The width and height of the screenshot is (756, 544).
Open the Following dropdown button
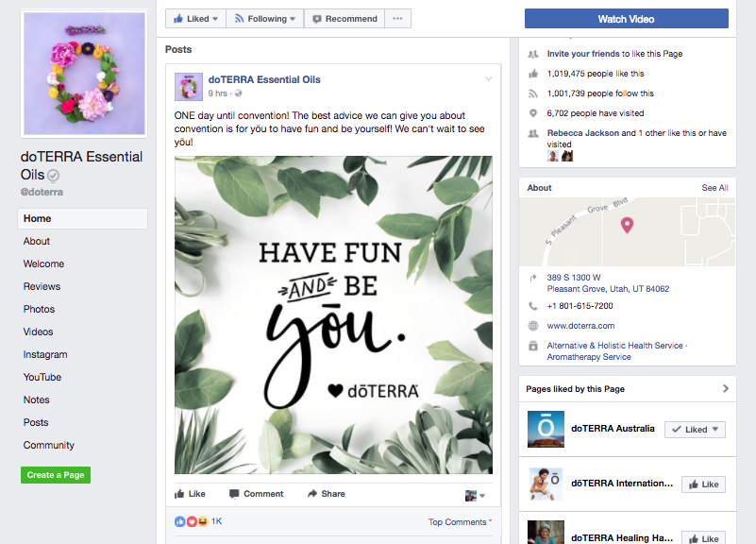[264, 19]
